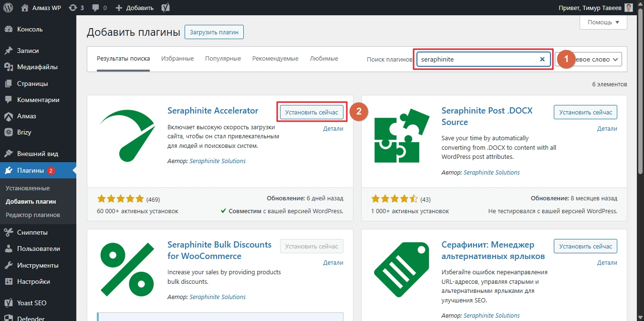Click the Seraphinite Accelerator speedometer thumbnail
The height and width of the screenshot is (321, 644).
(125, 135)
